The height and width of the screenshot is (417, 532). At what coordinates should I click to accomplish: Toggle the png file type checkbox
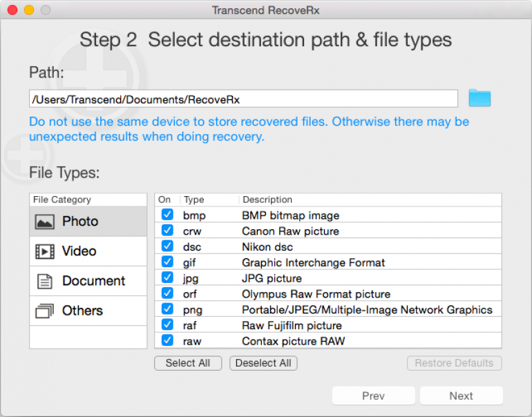[167, 309]
